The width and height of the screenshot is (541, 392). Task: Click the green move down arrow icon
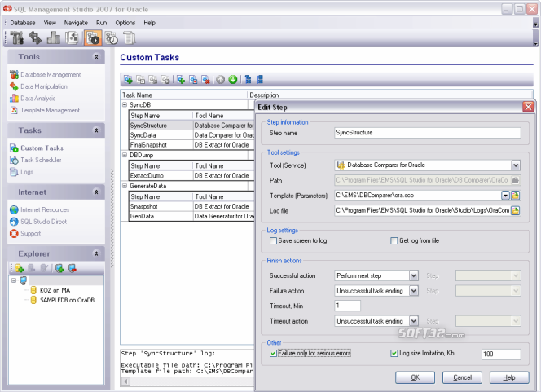tap(233, 80)
